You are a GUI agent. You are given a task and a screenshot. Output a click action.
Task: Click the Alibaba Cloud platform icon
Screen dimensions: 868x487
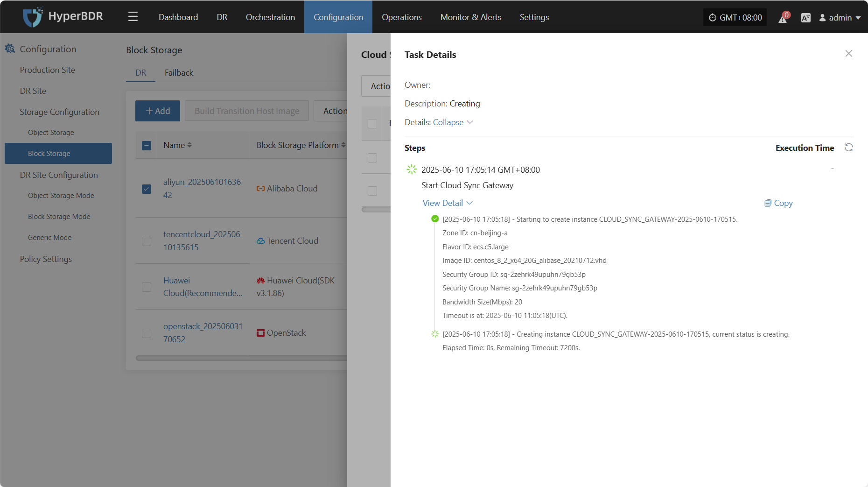(x=260, y=189)
